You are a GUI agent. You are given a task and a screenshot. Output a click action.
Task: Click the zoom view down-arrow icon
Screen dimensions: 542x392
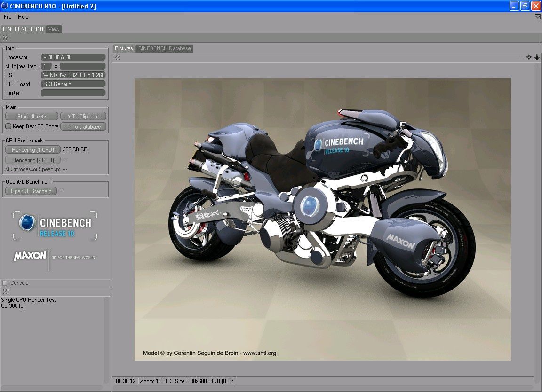537,57
